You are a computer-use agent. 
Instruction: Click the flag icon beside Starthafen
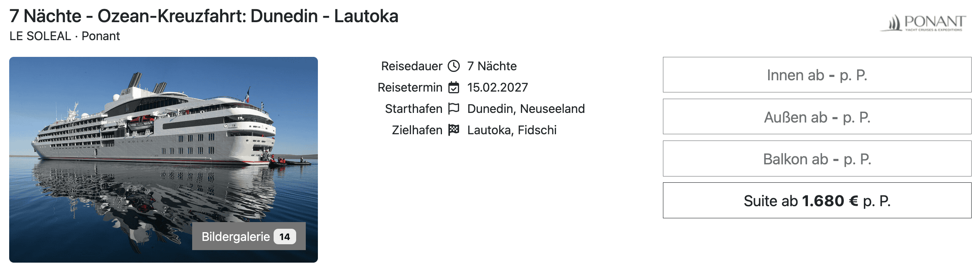[454, 109]
